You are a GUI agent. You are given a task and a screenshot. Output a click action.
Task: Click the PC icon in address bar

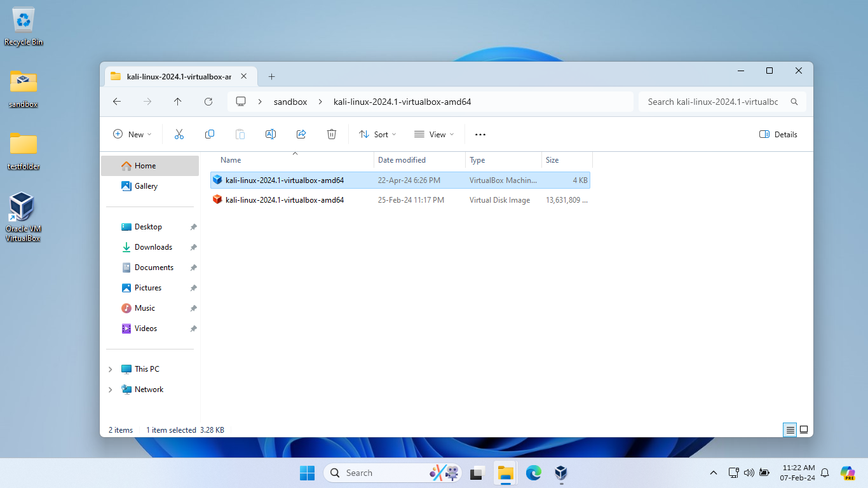pos(240,102)
